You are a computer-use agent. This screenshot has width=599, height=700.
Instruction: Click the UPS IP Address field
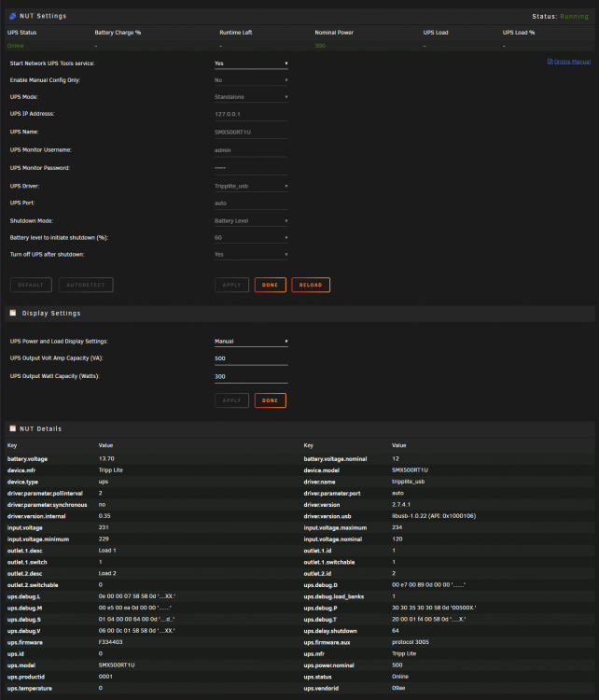(251, 114)
